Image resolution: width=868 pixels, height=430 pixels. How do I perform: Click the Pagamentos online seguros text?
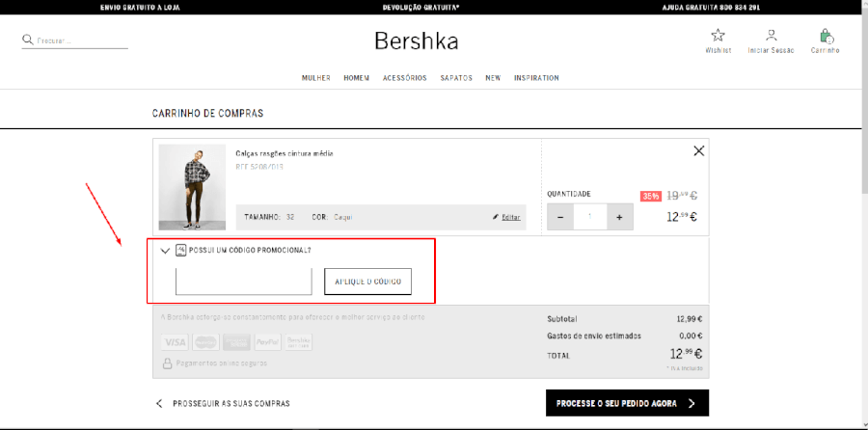tap(222, 363)
